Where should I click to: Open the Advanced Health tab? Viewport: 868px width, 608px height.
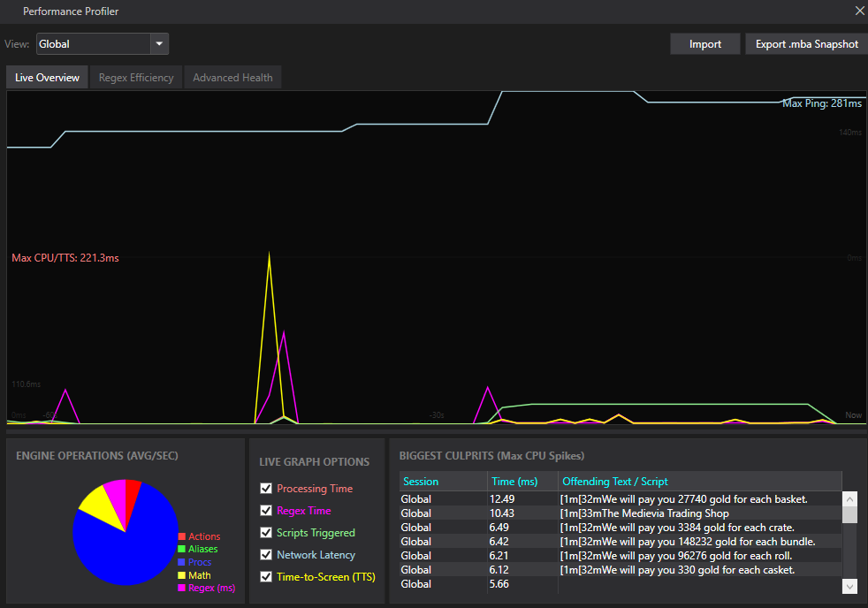pyautogui.click(x=232, y=78)
